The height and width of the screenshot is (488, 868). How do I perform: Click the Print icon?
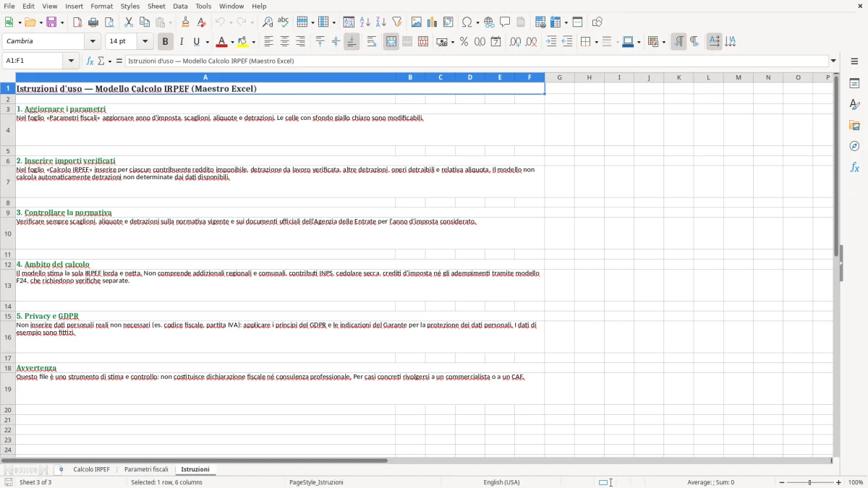pyautogui.click(x=93, y=22)
